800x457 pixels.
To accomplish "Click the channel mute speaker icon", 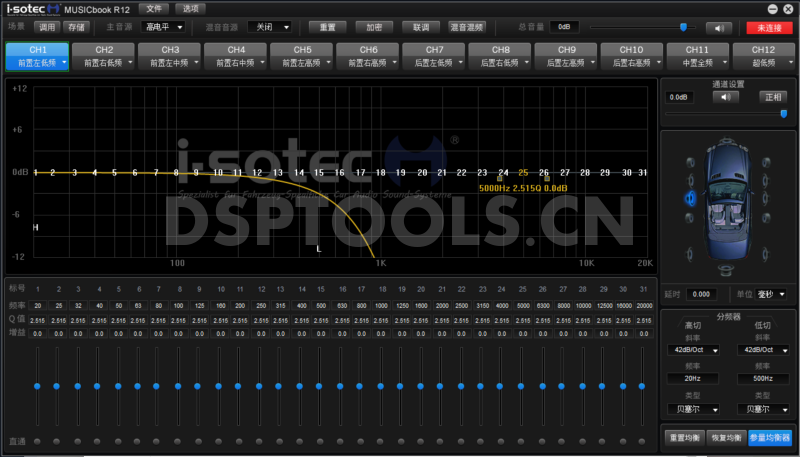I will [x=724, y=97].
